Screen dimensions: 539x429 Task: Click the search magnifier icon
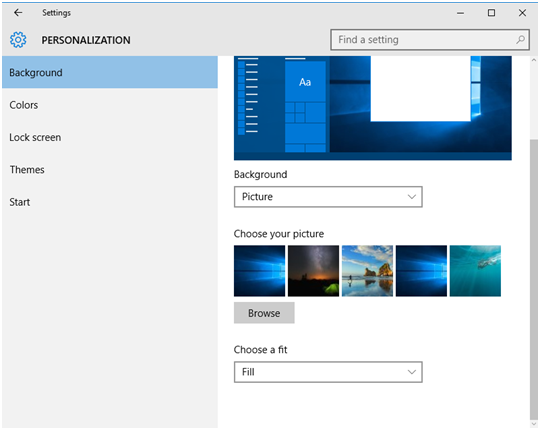point(520,40)
